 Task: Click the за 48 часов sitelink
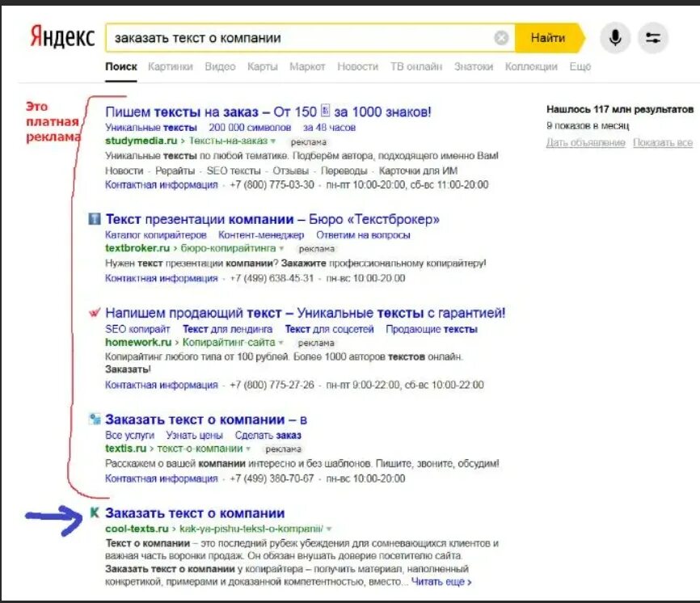[330, 128]
